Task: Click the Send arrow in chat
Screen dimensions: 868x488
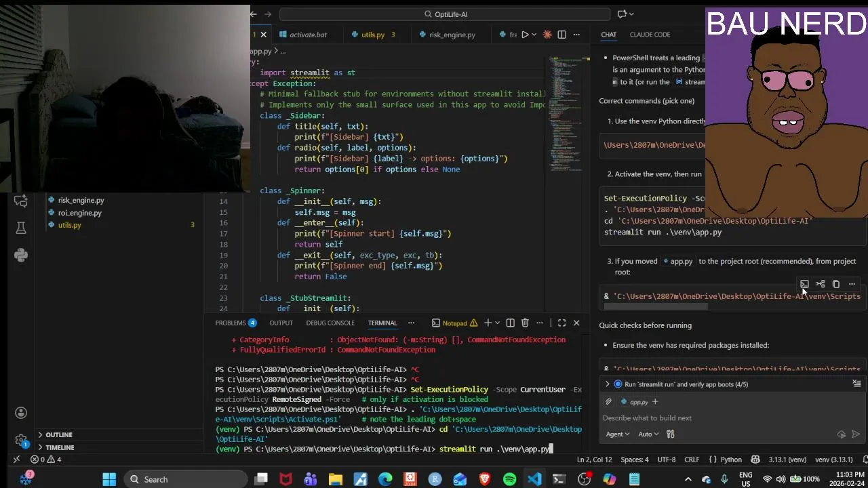Action: (x=856, y=434)
